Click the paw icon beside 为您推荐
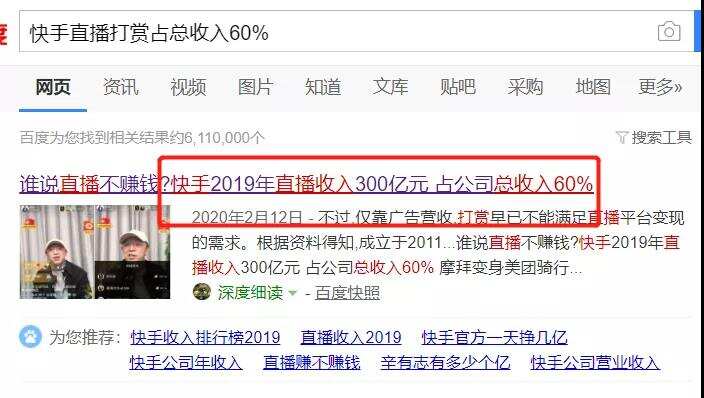Screen dimensions: 704x398 tap(31, 337)
